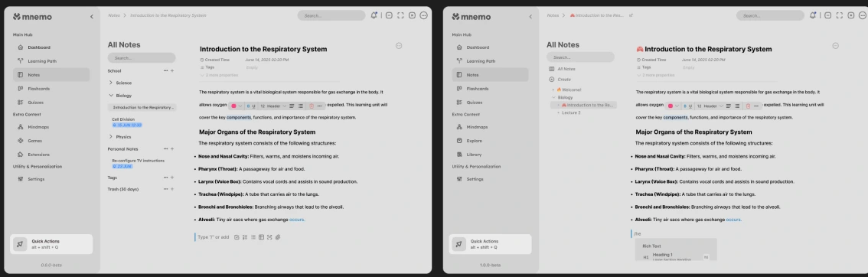
Task: Collapse right window sidebar with chevron
Action: pos(530,17)
